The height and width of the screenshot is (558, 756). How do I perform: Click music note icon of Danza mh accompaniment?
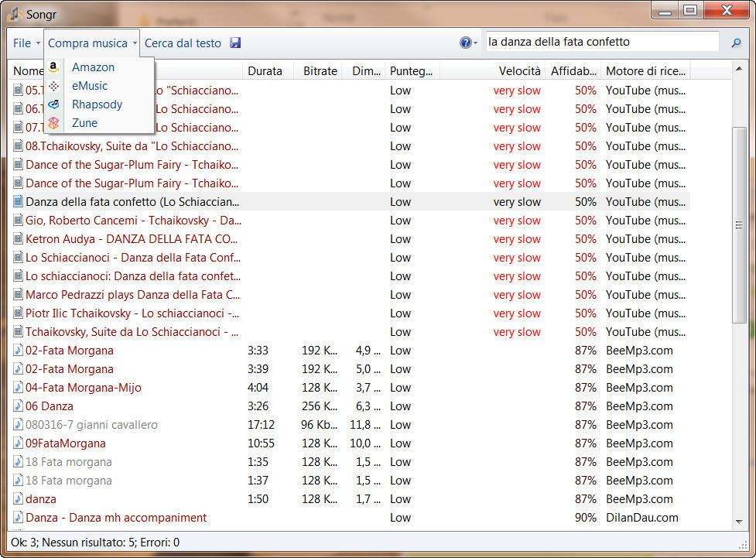18,518
